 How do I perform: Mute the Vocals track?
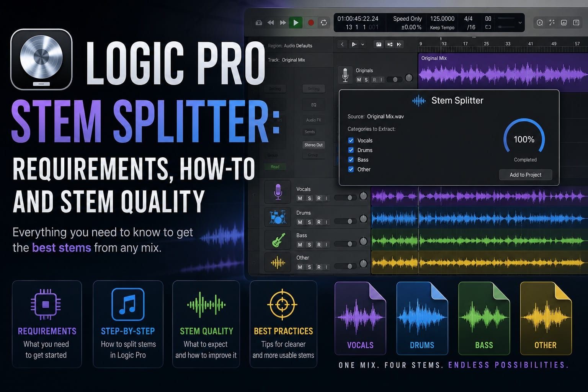click(300, 198)
